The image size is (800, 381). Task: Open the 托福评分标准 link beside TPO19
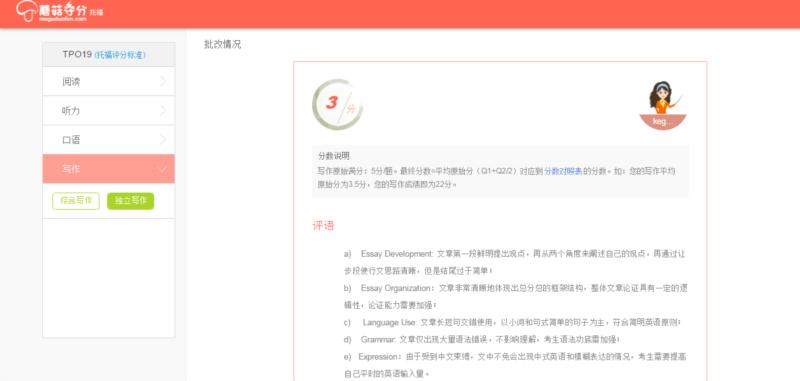[120, 55]
